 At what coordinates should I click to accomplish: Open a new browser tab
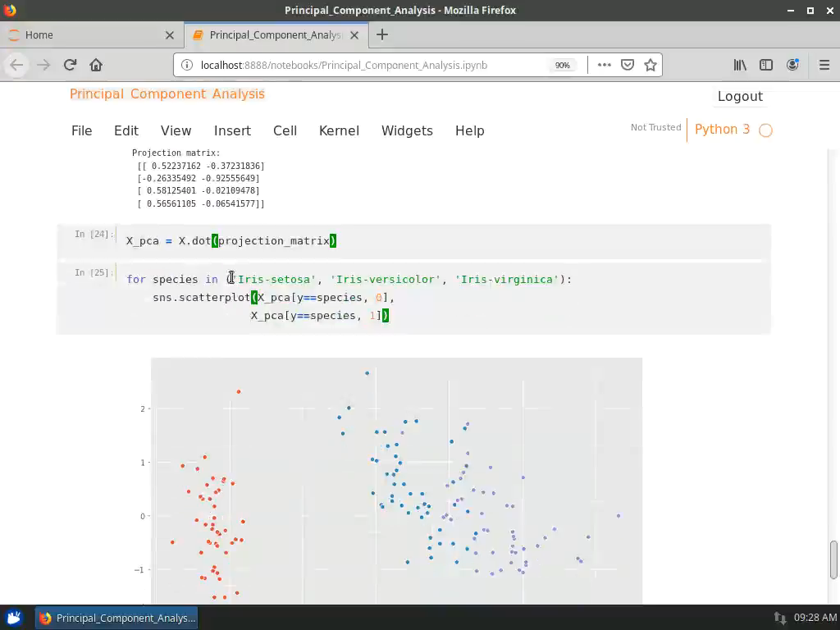coord(382,34)
